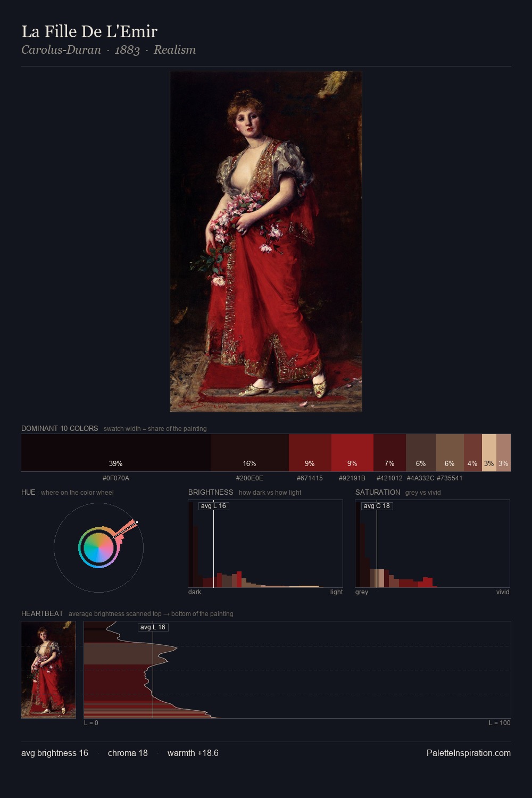Click the 'chroma 18' footer stat
Image resolution: width=532 pixels, height=798 pixels.
(x=128, y=753)
